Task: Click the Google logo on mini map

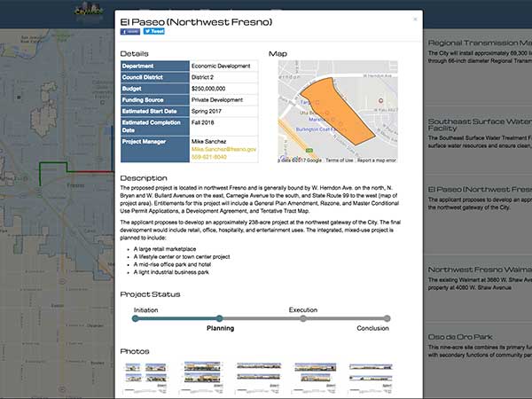Action: tap(291, 159)
